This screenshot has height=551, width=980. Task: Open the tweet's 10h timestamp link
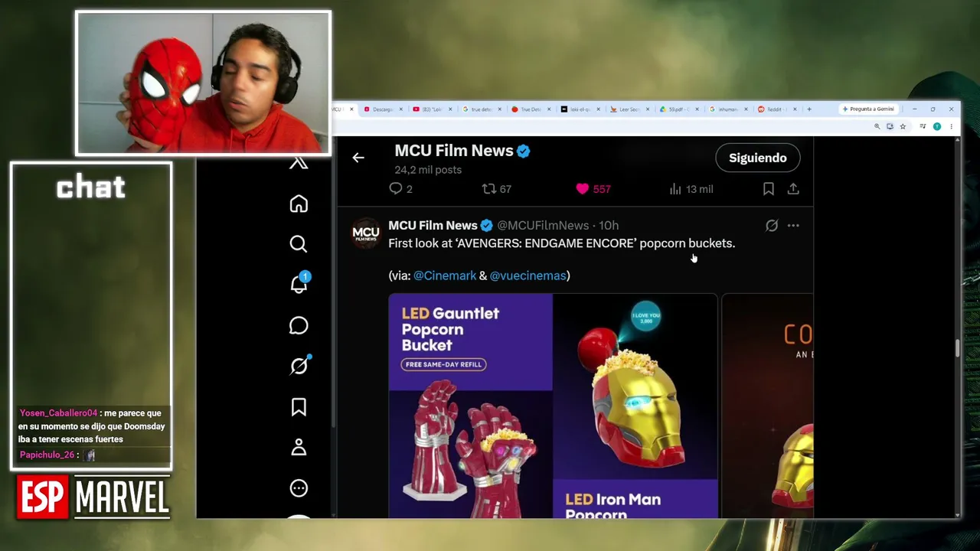(609, 226)
